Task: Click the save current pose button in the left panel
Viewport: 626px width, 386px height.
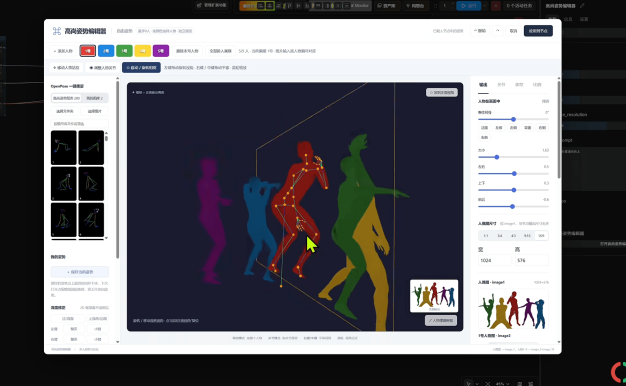Action: 80,272
